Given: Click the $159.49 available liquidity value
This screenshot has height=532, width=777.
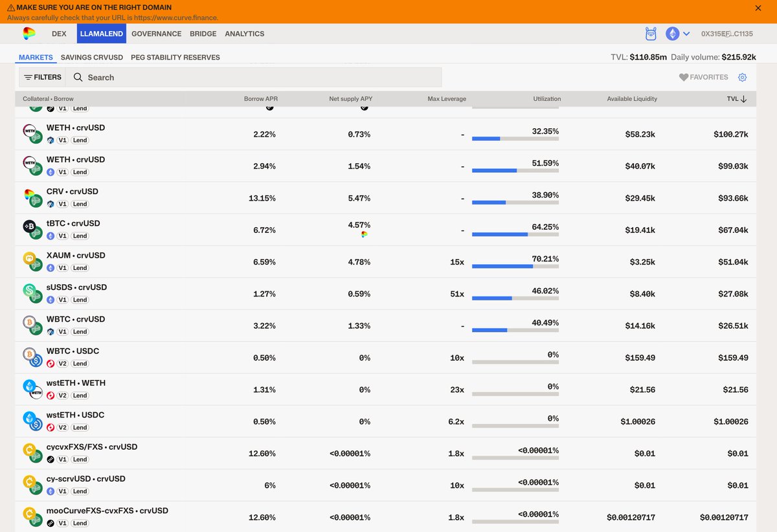Looking at the screenshot, I should coord(640,357).
